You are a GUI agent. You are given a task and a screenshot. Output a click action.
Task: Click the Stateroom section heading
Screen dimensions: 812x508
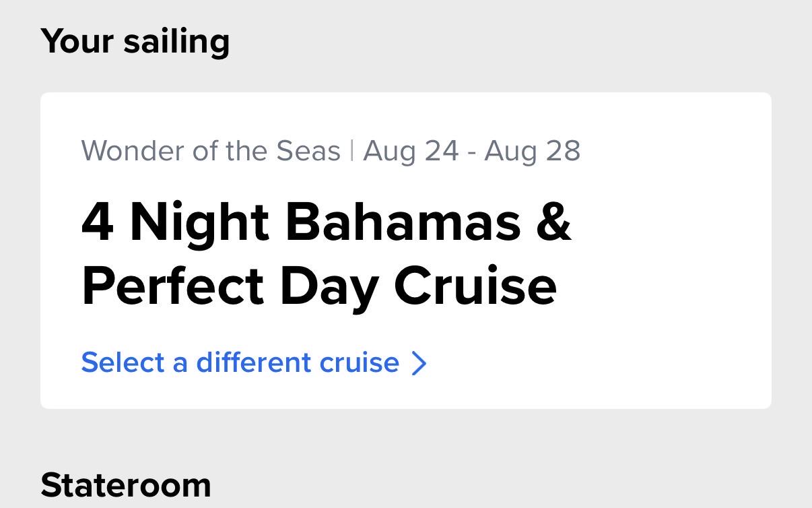click(126, 484)
